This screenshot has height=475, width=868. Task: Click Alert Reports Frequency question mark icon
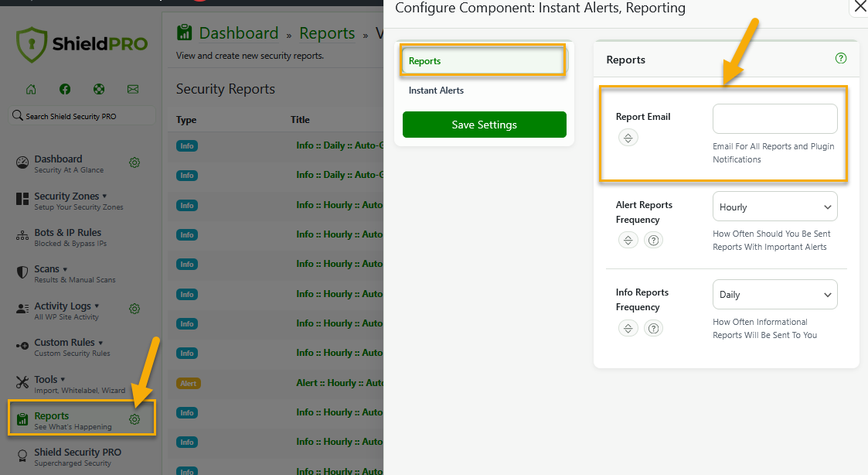[x=653, y=241]
